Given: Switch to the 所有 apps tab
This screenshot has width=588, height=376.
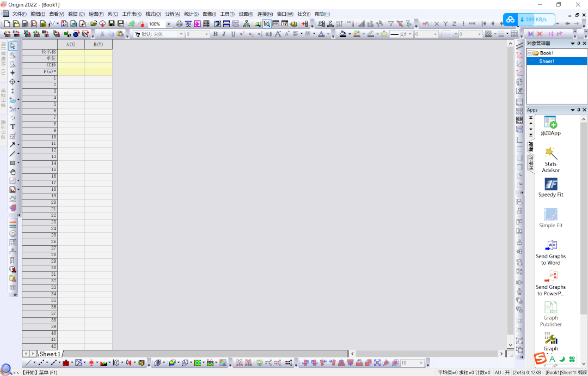Looking at the screenshot, I should click(x=531, y=147).
